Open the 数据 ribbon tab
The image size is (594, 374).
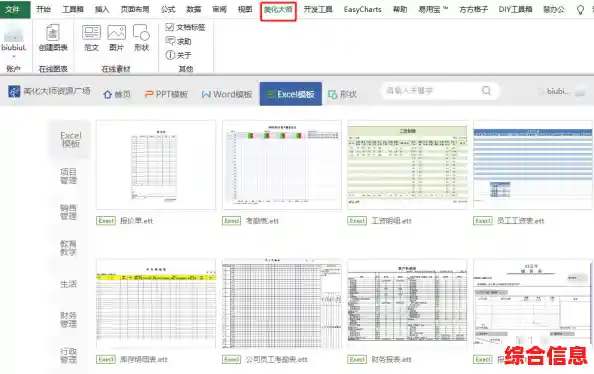point(194,9)
